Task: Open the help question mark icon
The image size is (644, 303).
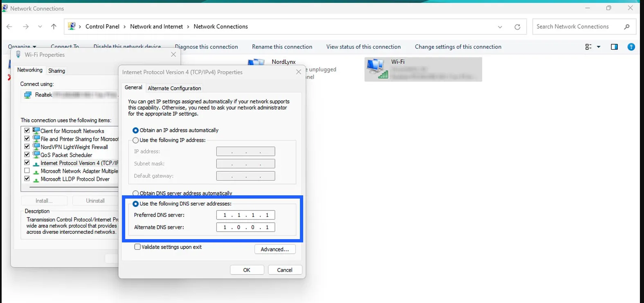Action: click(x=631, y=47)
